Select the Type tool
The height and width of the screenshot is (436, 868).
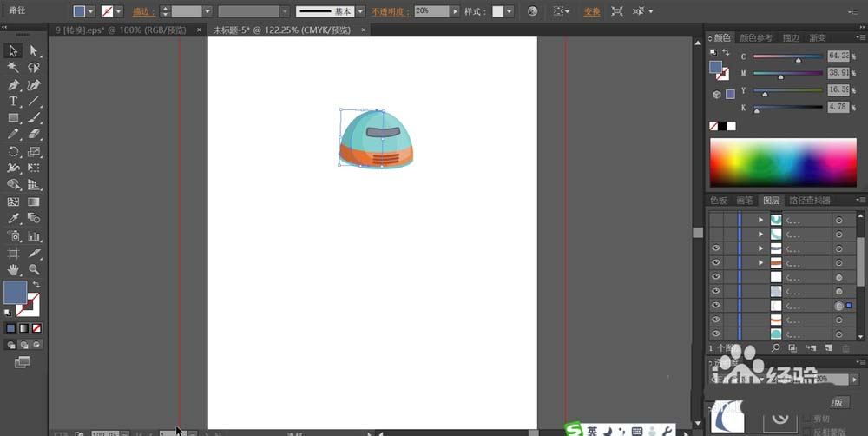click(14, 102)
